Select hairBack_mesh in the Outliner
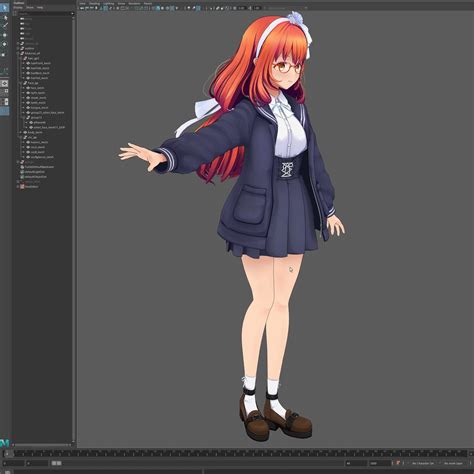The image size is (474, 474). tap(40, 73)
